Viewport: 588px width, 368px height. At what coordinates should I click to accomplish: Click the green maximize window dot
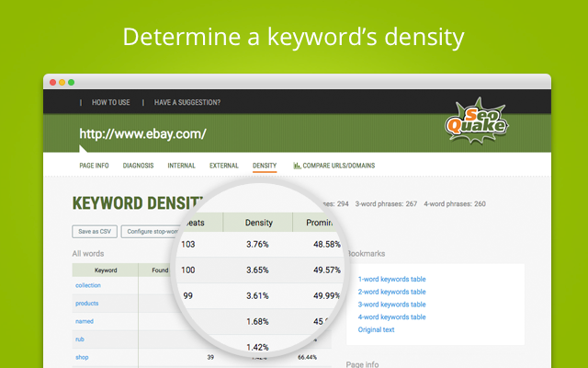point(72,82)
